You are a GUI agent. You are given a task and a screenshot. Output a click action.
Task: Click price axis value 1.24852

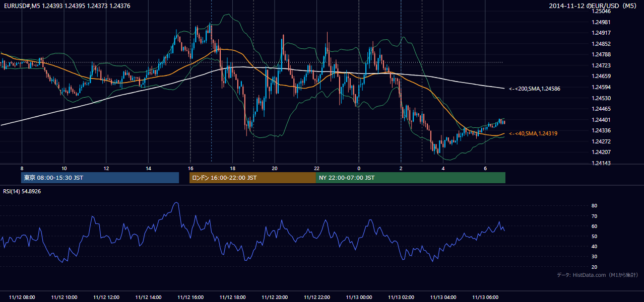point(601,44)
